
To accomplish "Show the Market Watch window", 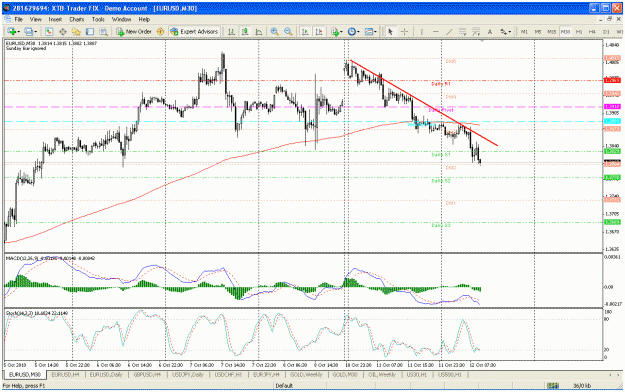I will pos(49,32).
